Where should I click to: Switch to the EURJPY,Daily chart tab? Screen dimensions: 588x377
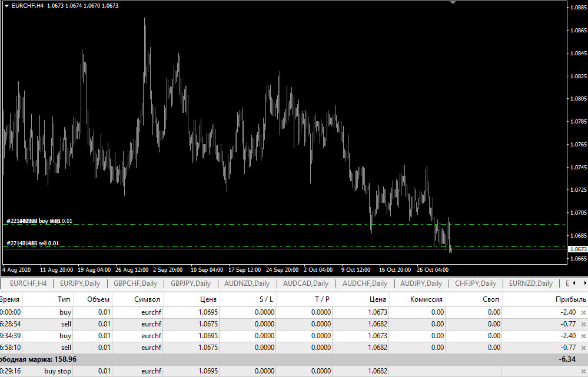(80, 283)
